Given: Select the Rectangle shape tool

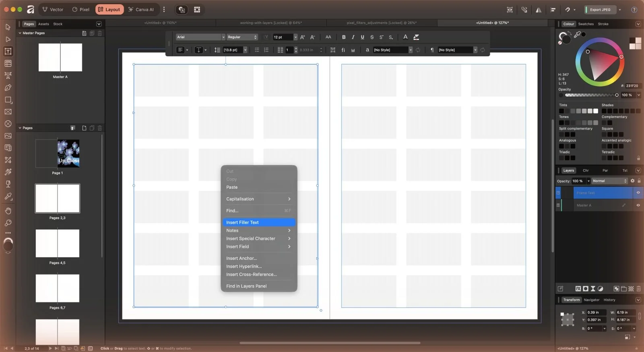Looking at the screenshot, I should pyautogui.click(x=8, y=100).
